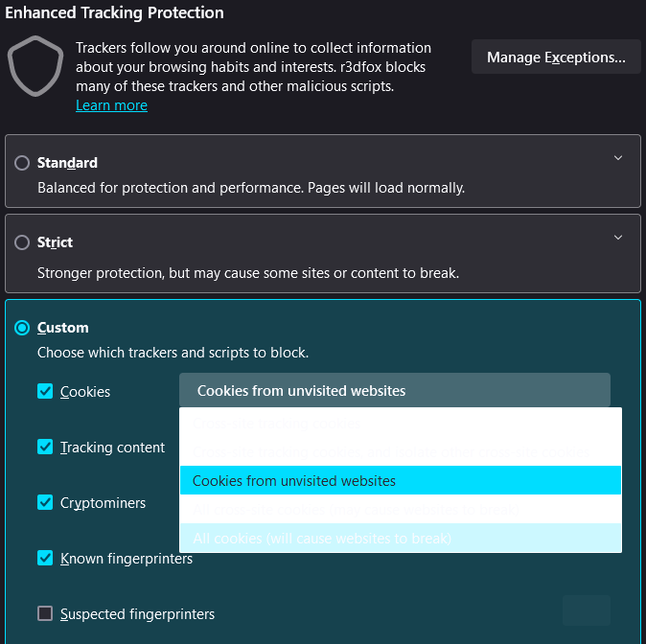Follow the Learn more link

pyautogui.click(x=111, y=105)
